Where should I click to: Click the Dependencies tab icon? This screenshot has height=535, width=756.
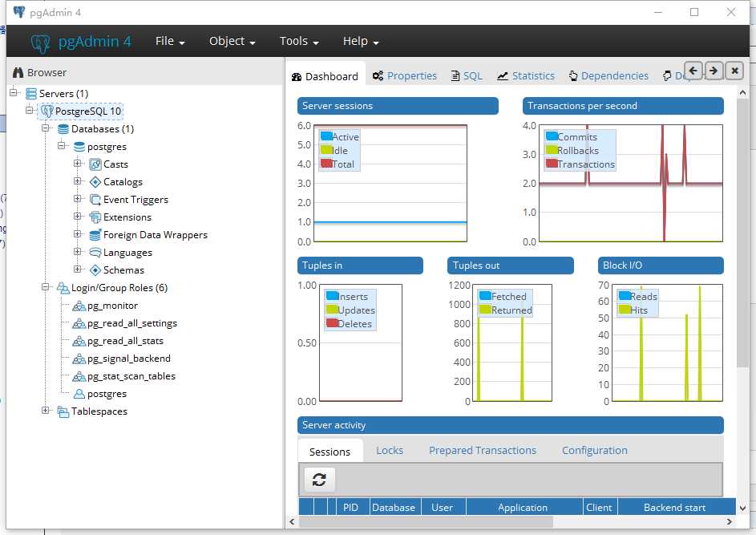click(573, 75)
